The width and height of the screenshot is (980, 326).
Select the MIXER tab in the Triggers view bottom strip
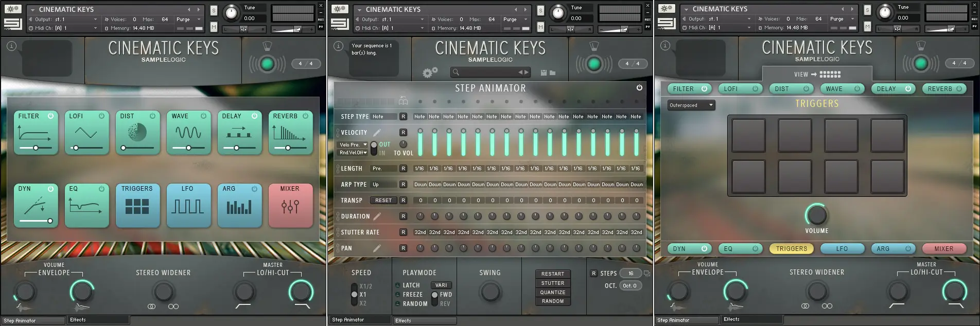point(944,249)
